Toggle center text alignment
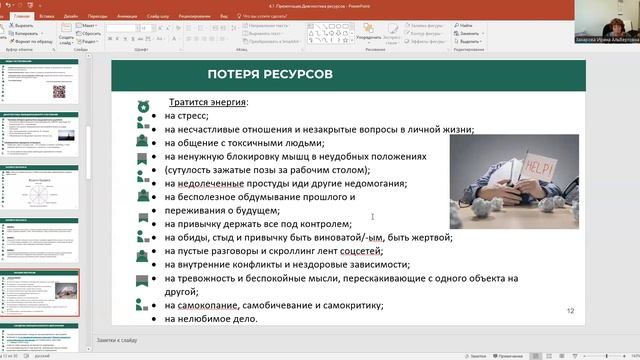This screenshot has width=640, height=360. (x=196, y=39)
